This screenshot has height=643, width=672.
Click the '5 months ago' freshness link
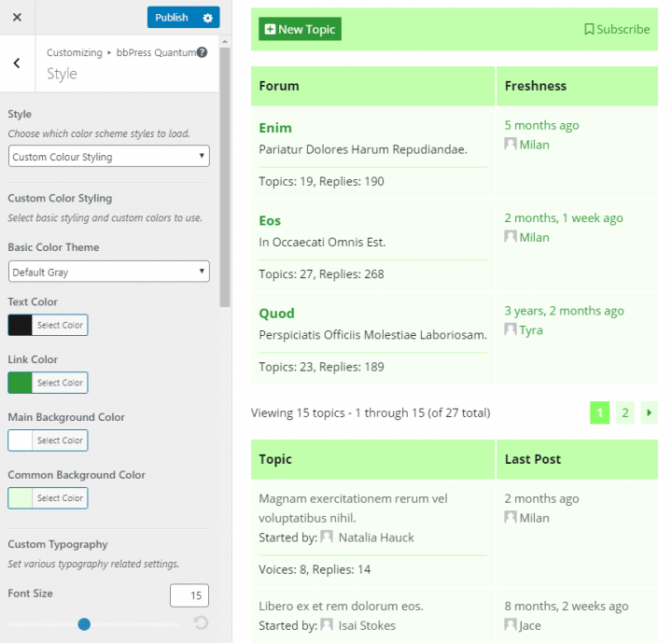[x=541, y=125]
